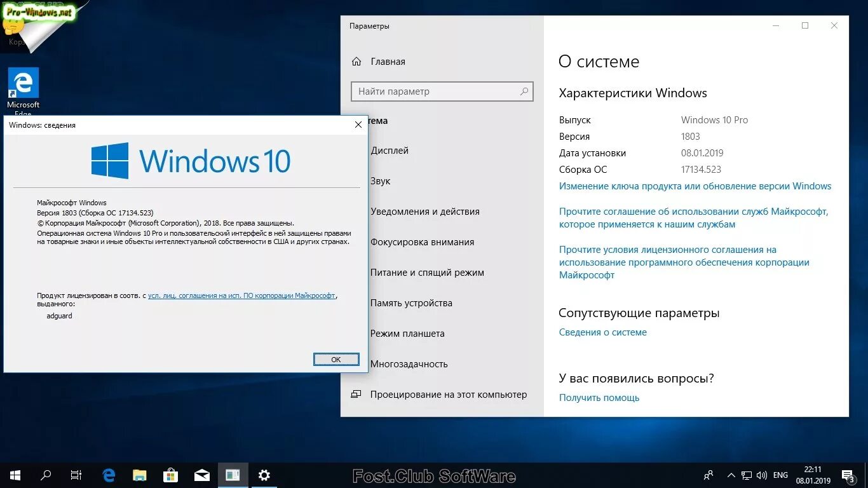
Task: Switch to Settings gear taskbar icon
Action: (264, 475)
